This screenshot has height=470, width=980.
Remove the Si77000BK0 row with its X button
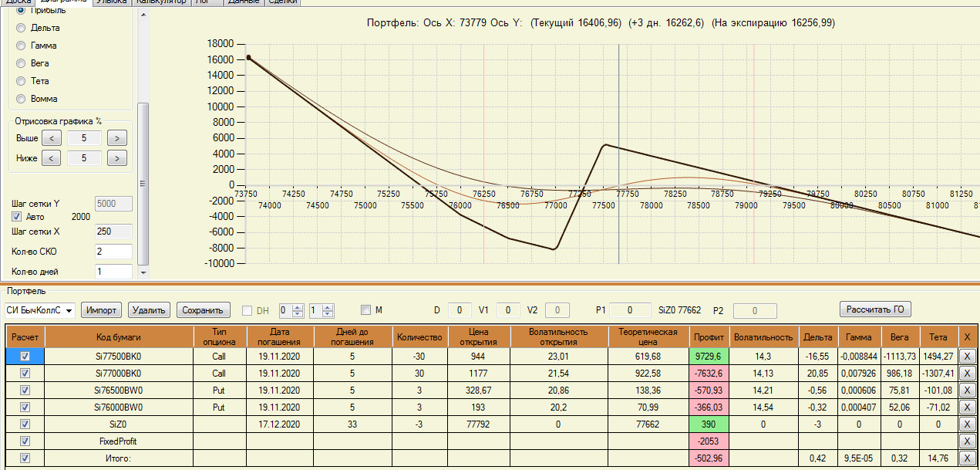(x=967, y=374)
